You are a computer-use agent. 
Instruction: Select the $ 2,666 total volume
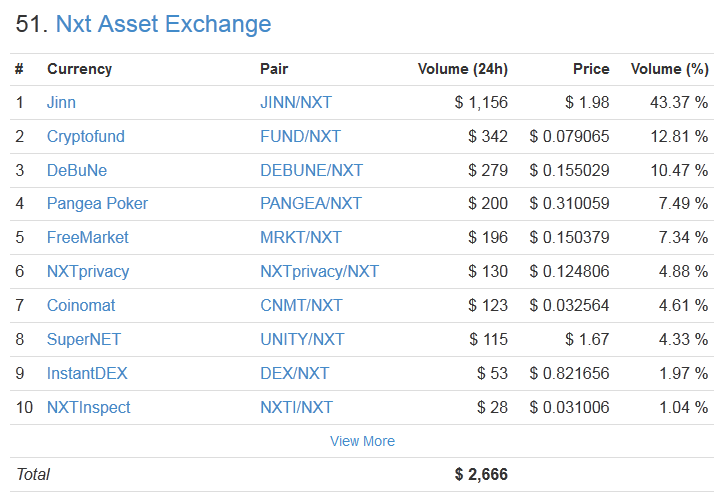pyautogui.click(x=482, y=475)
